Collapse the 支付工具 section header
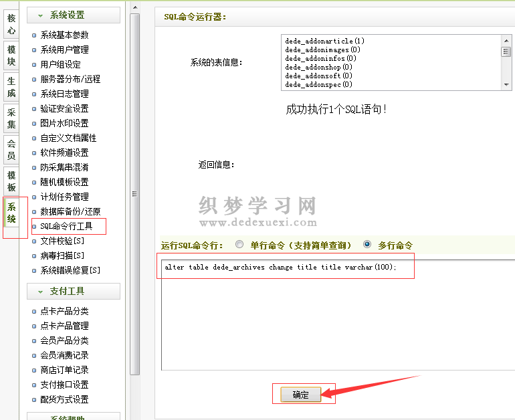The width and height of the screenshot is (515, 420). (x=74, y=292)
